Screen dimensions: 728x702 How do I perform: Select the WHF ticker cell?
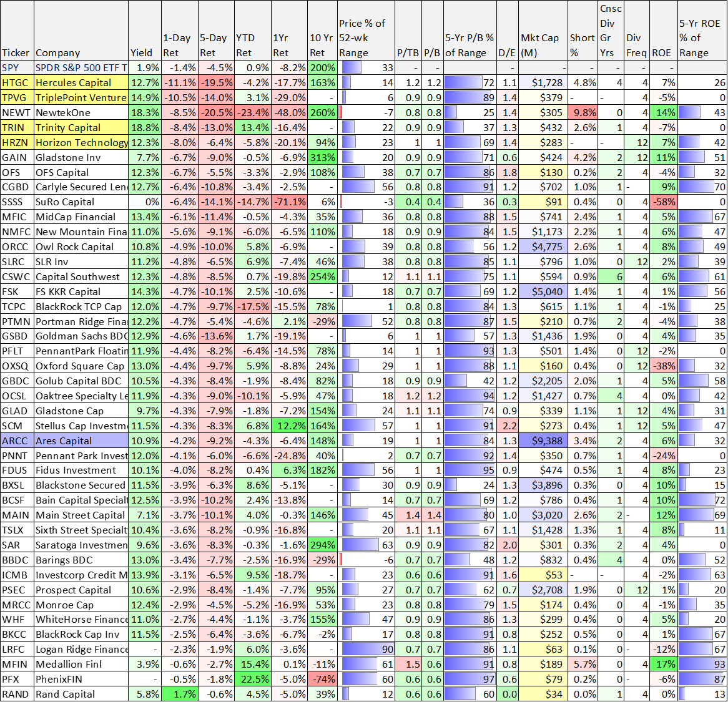17,620
